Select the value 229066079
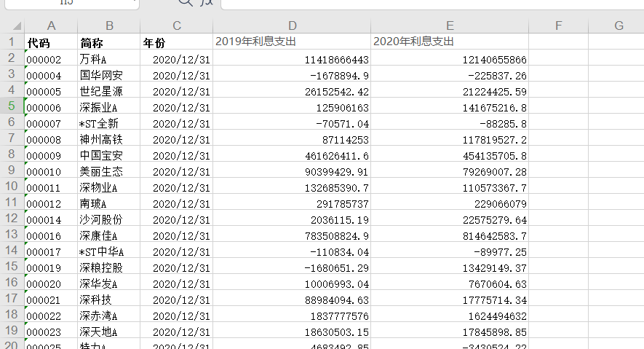644x349 pixels. click(450, 202)
